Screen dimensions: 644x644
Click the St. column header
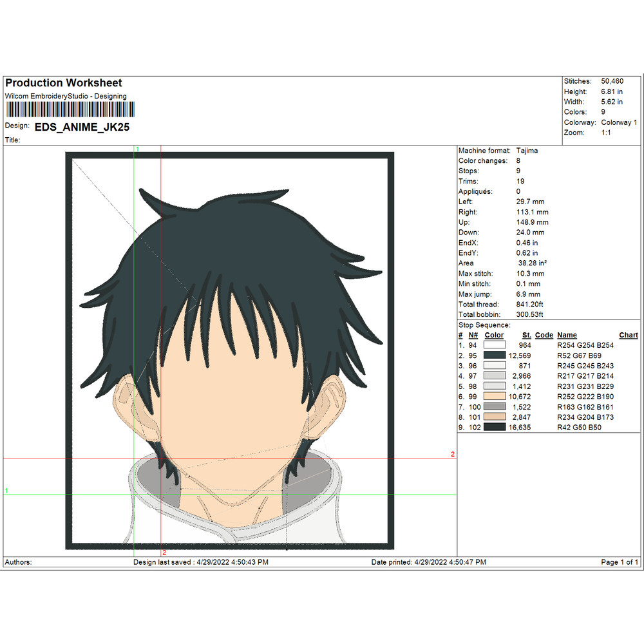(x=526, y=335)
